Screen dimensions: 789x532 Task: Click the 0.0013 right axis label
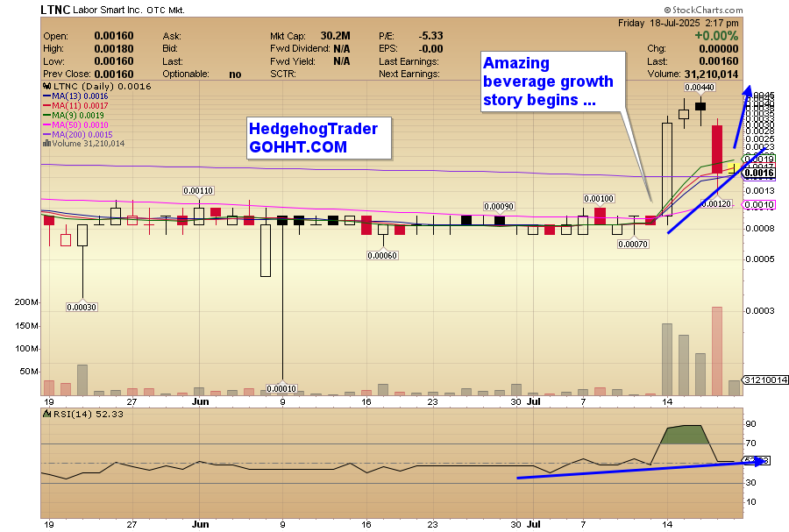coord(760,190)
